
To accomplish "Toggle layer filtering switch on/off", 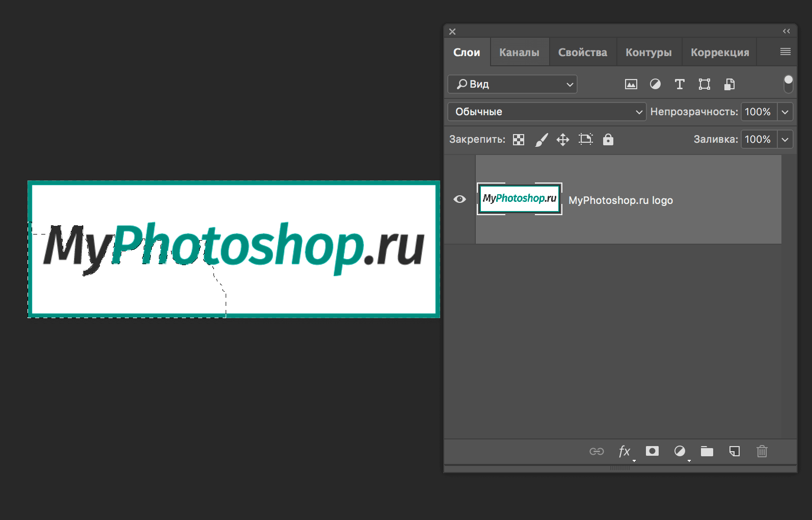I will pos(788,84).
